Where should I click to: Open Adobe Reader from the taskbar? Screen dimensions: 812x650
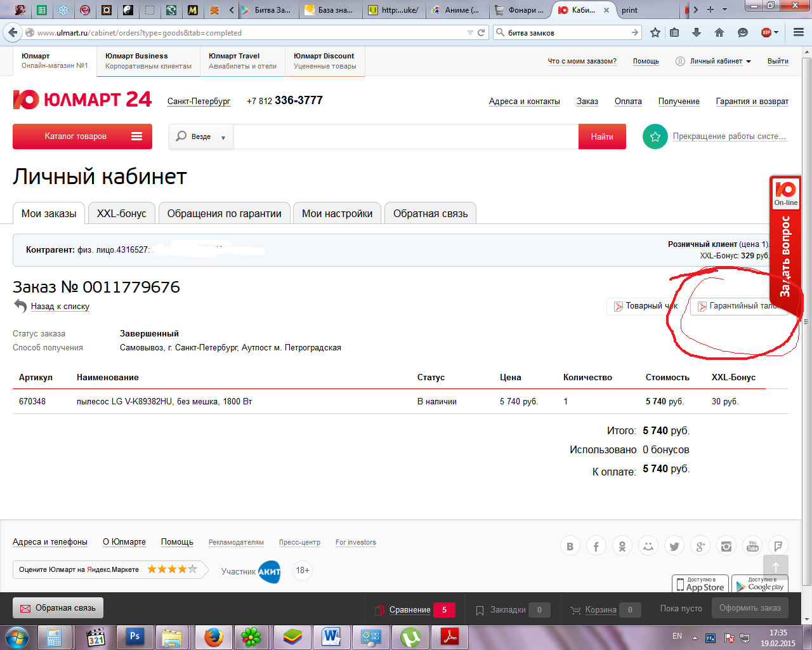(x=450, y=637)
